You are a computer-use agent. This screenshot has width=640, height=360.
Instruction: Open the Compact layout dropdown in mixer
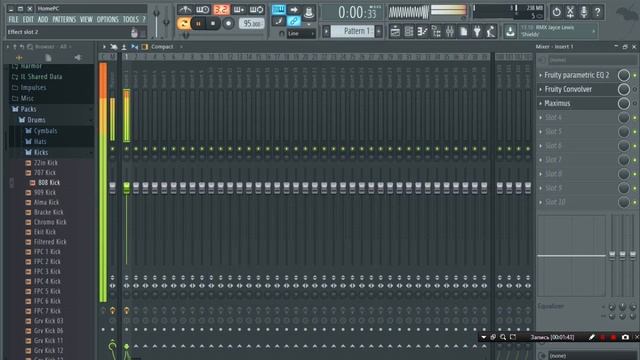click(x=162, y=47)
